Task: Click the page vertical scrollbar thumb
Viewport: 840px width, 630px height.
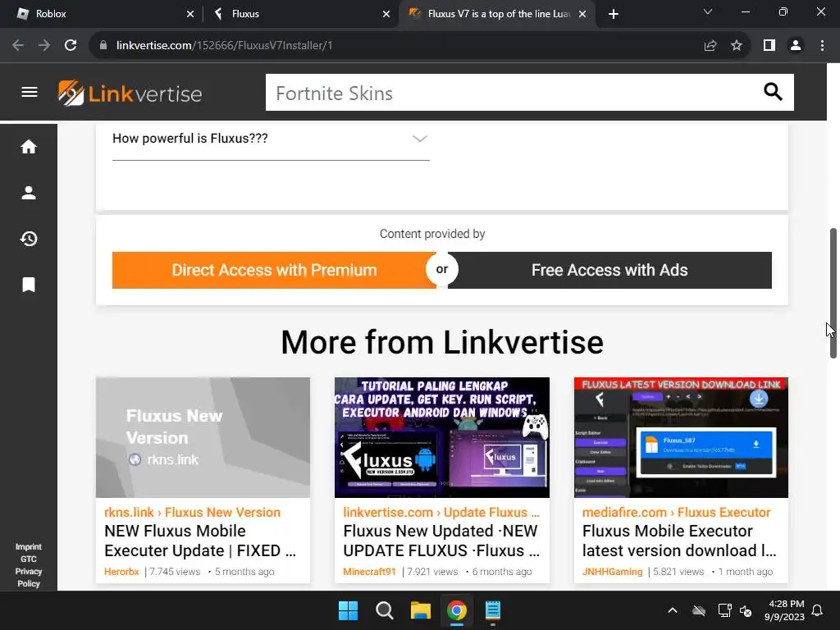Action: click(x=833, y=293)
